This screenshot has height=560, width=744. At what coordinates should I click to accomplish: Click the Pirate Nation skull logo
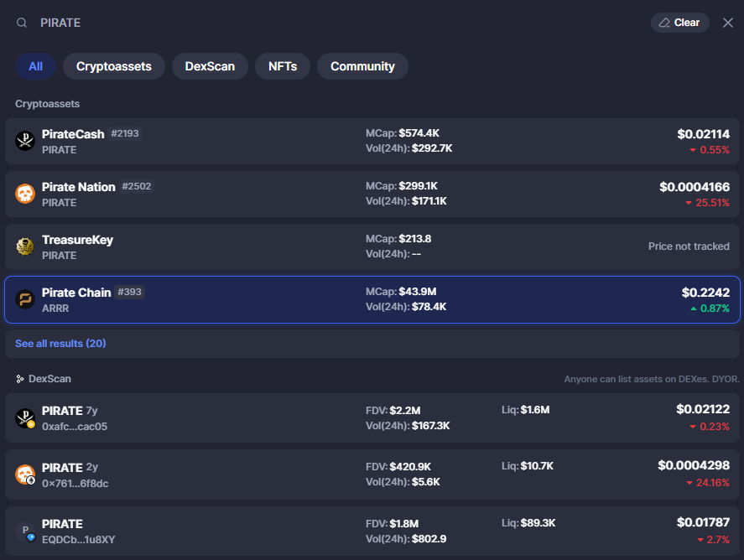coord(25,194)
